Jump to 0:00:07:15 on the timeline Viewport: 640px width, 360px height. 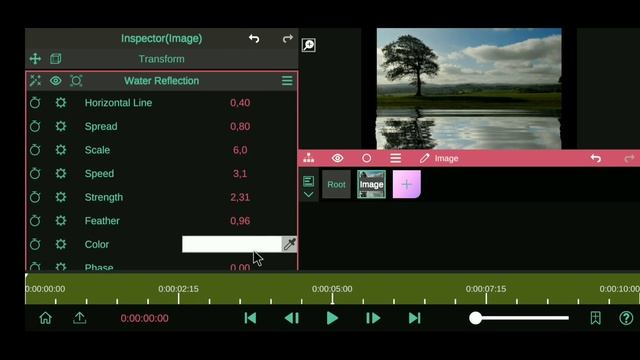486,289
